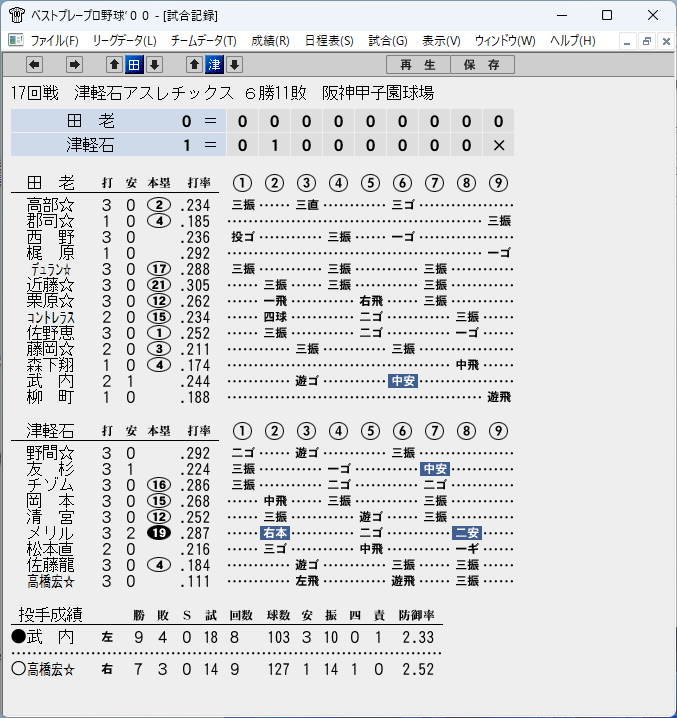Open the リーグデータ(L) menu
This screenshot has height=718, width=677.
(125, 41)
